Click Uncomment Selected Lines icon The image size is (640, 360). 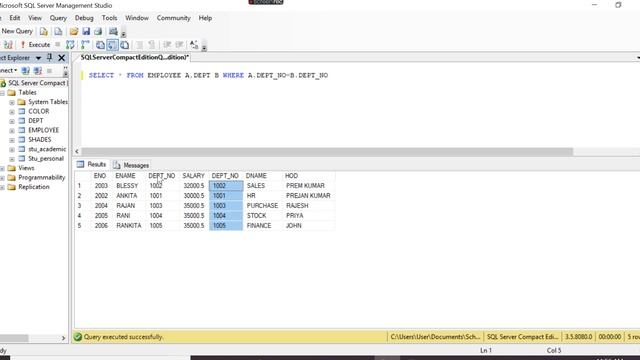tap(152, 45)
